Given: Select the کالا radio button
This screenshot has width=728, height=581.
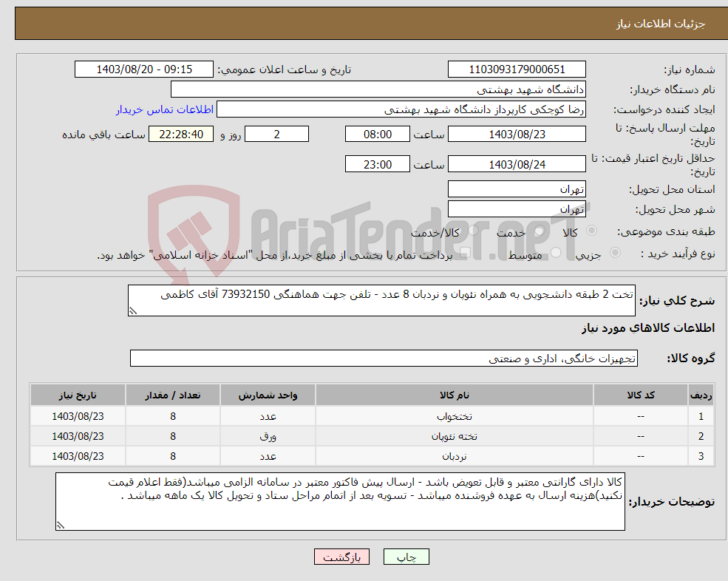Looking at the screenshot, I should pos(591,231).
